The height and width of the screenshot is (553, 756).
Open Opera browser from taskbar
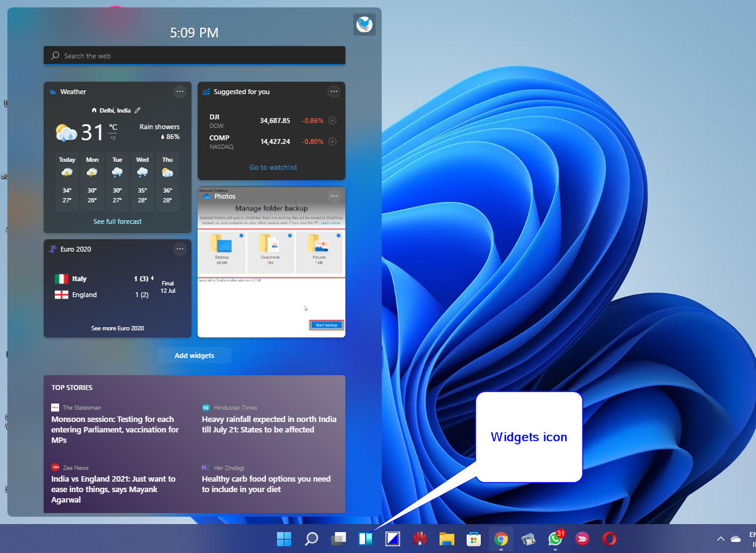tap(609, 539)
